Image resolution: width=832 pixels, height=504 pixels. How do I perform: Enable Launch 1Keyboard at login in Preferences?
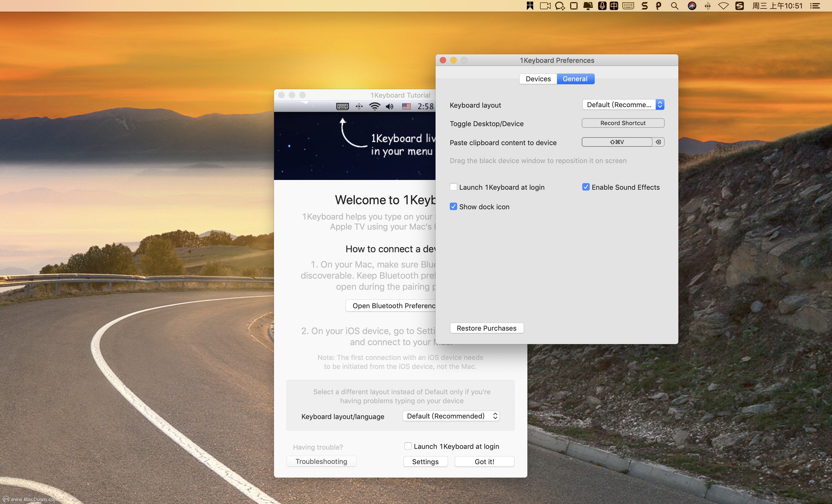[x=453, y=187]
